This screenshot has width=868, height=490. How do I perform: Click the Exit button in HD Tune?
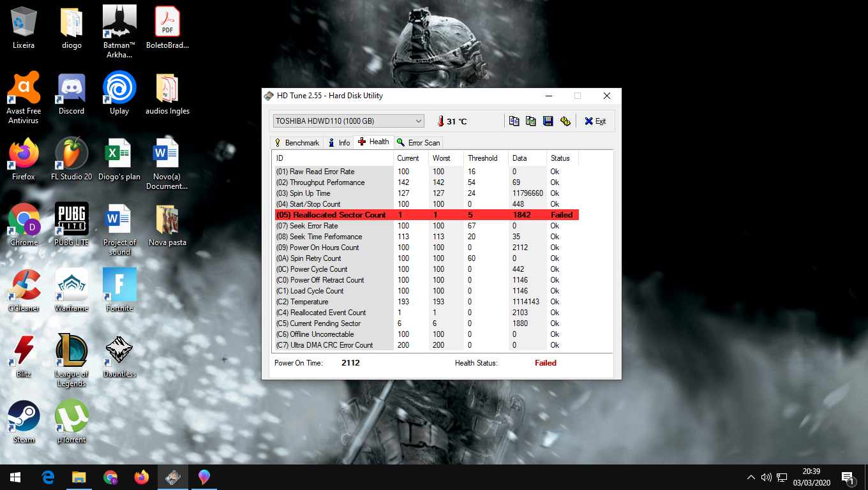tap(595, 121)
